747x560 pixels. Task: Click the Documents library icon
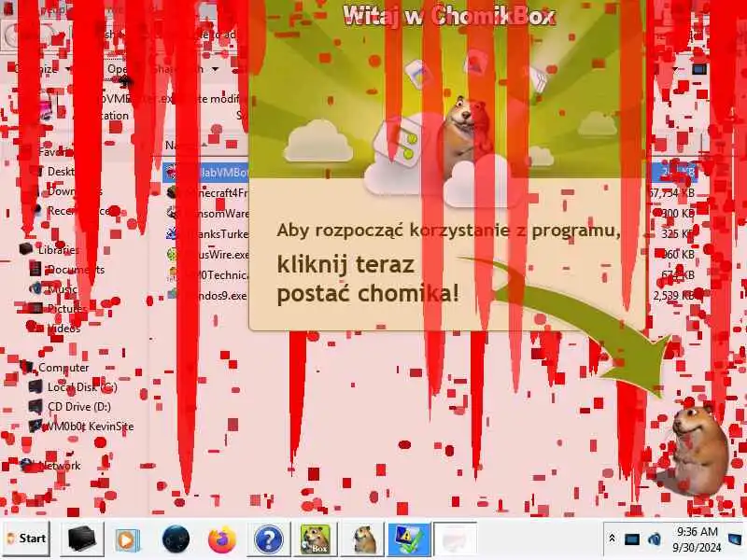click(x=35, y=269)
